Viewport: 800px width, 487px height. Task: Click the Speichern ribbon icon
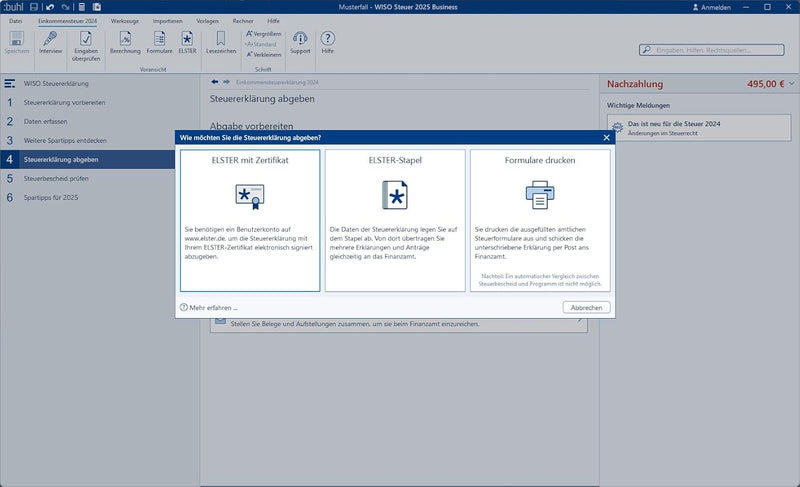point(16,43)
